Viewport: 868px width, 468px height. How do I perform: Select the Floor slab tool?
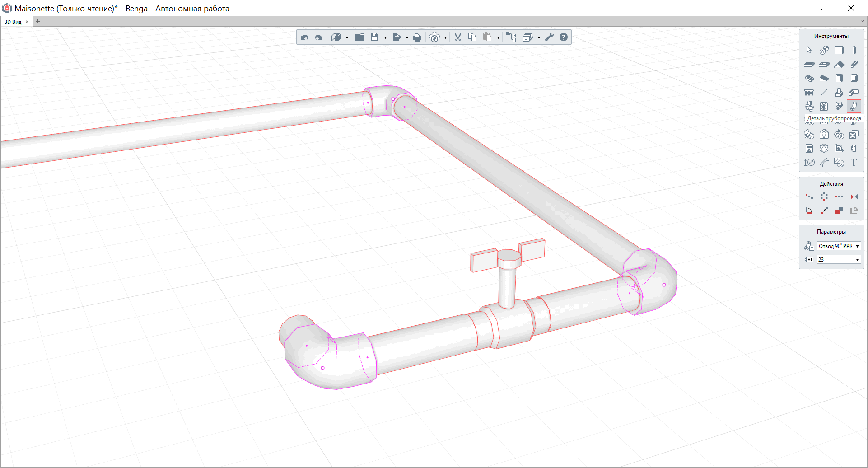click(809, 64)
